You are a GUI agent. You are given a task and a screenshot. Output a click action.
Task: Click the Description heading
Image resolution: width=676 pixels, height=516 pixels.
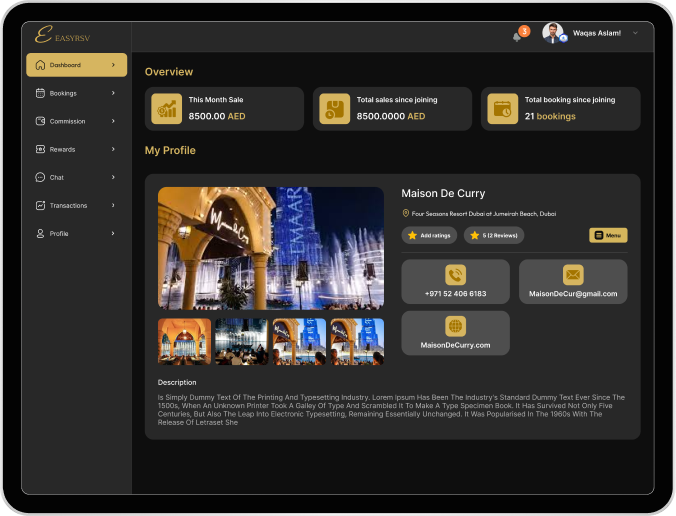(177, 382)
